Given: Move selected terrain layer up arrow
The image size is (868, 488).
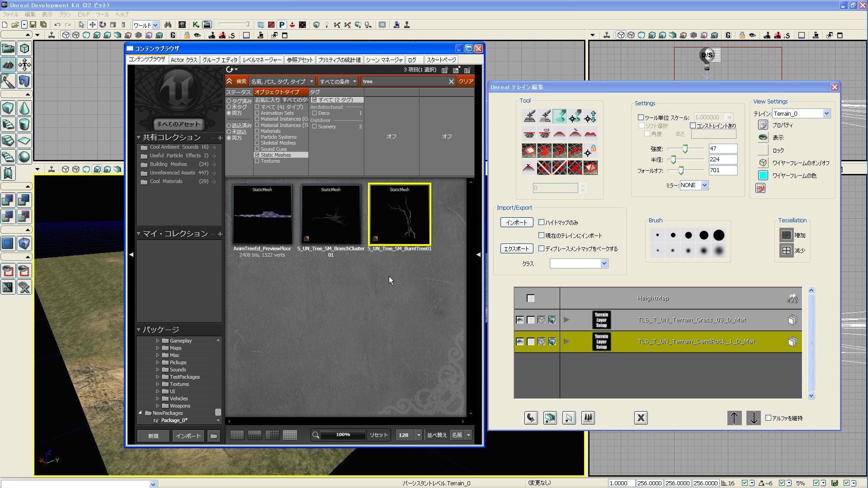Looking at the screenshot, I should pyautogui.click(x=734, y=418).
